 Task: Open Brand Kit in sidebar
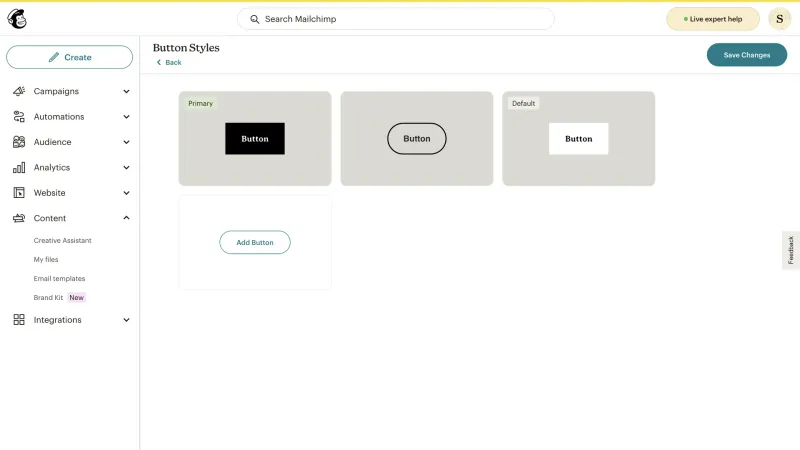(x=48, y=297)
